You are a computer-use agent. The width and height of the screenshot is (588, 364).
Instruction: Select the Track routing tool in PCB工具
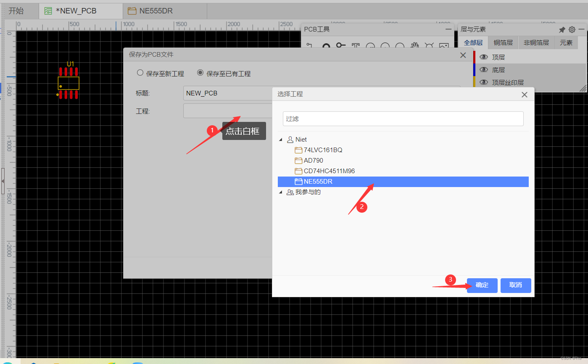point(310,45)
